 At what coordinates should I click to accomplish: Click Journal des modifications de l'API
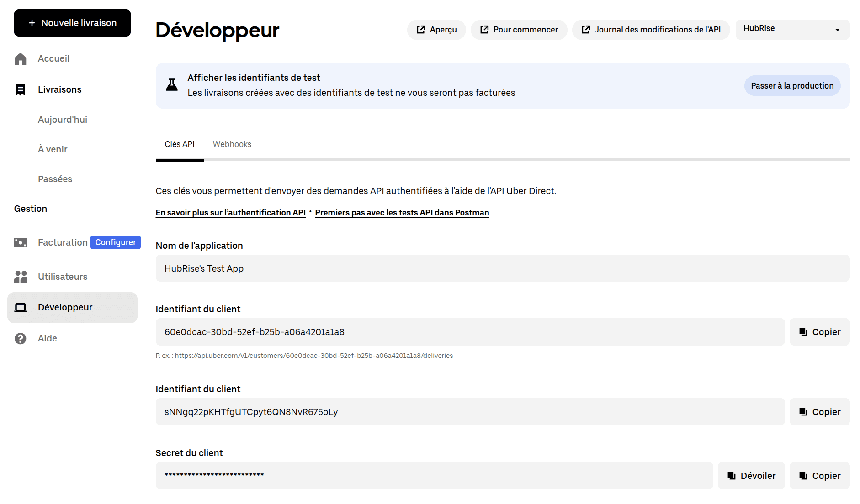pyautogui.click(x=651, y=29)
